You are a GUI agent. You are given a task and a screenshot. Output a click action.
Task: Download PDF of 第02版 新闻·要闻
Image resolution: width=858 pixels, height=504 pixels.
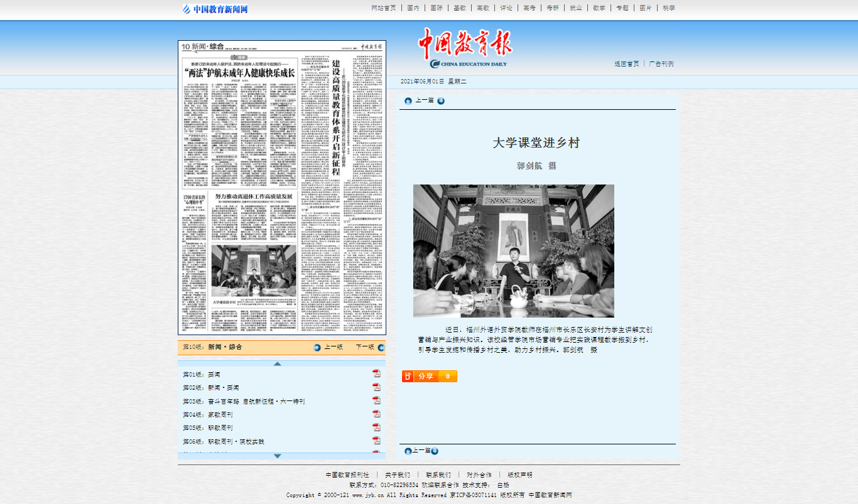point(376,387)
